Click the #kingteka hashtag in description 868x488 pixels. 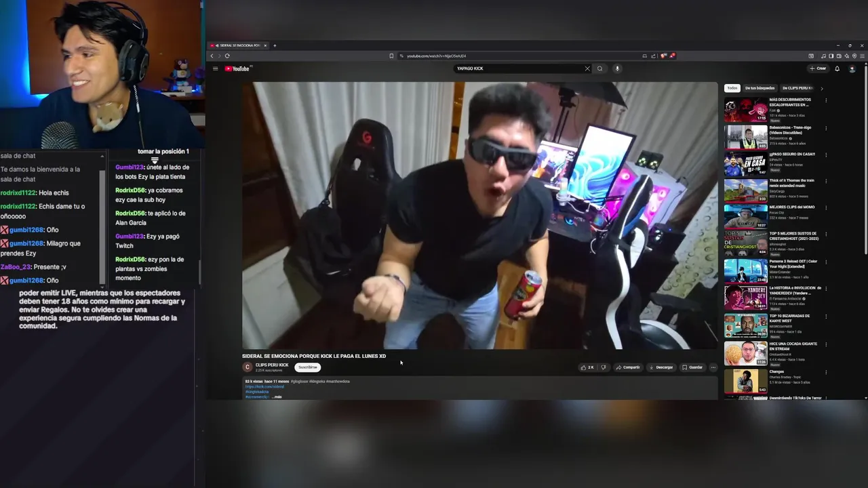coord(318,382)
